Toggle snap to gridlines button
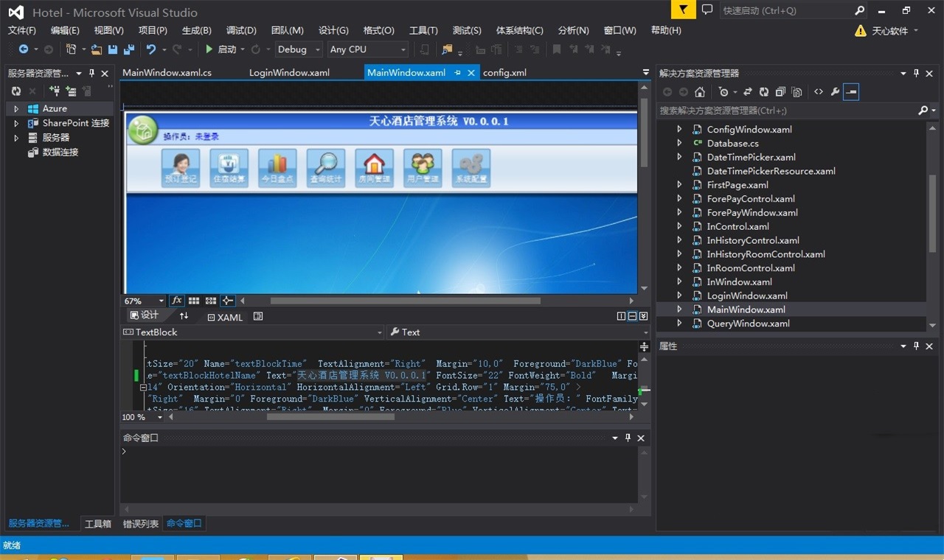The width and height of the screenshot is (944, 560). click(211, 301)
